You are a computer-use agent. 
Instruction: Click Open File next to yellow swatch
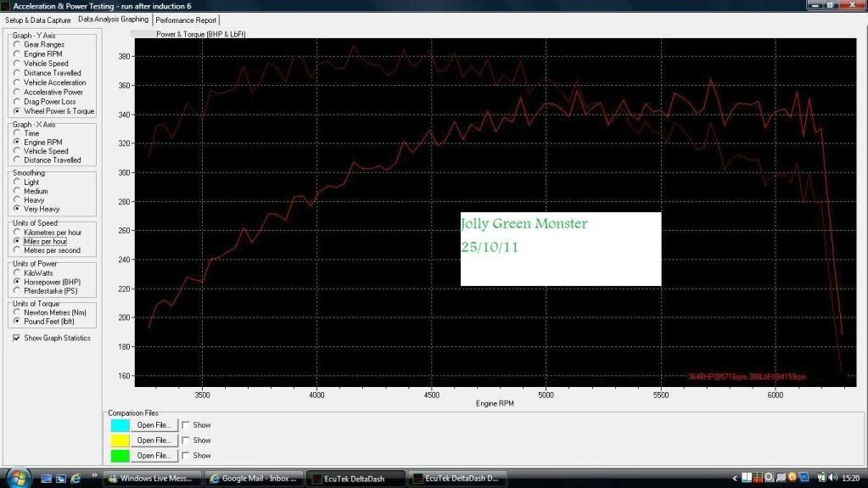click(x=154, y=440)
